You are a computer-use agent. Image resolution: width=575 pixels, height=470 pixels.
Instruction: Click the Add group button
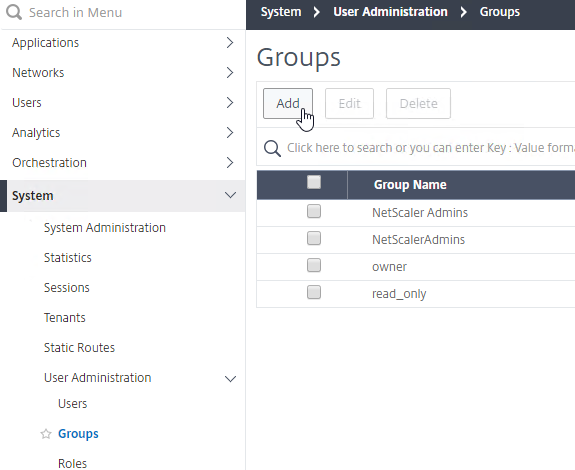pos(288,103)
